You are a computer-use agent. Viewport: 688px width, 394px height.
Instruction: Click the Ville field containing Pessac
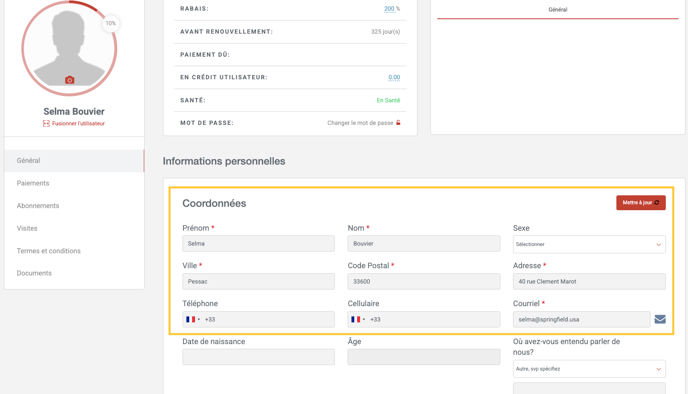click(x=258, y=282)
